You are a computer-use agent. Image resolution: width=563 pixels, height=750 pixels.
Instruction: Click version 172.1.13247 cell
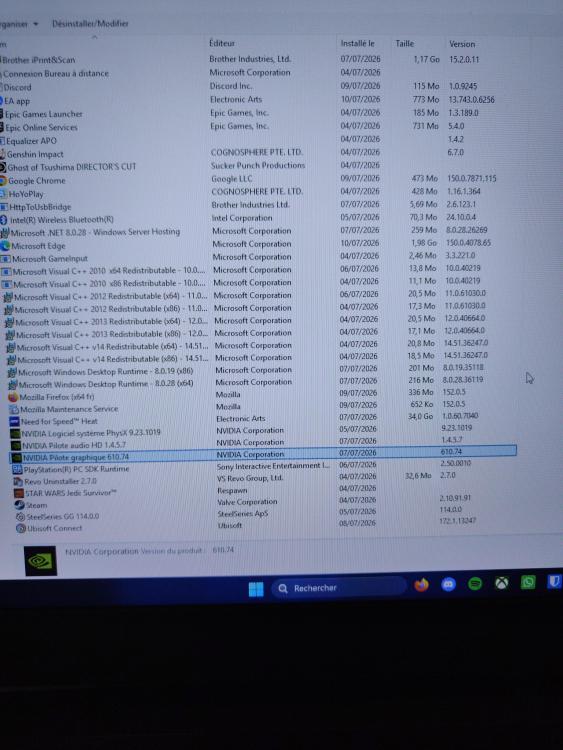point(458,521)
